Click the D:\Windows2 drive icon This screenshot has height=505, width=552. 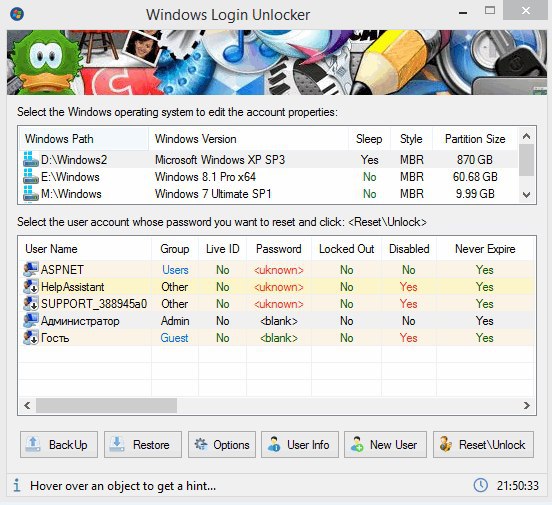click(31, 159)
